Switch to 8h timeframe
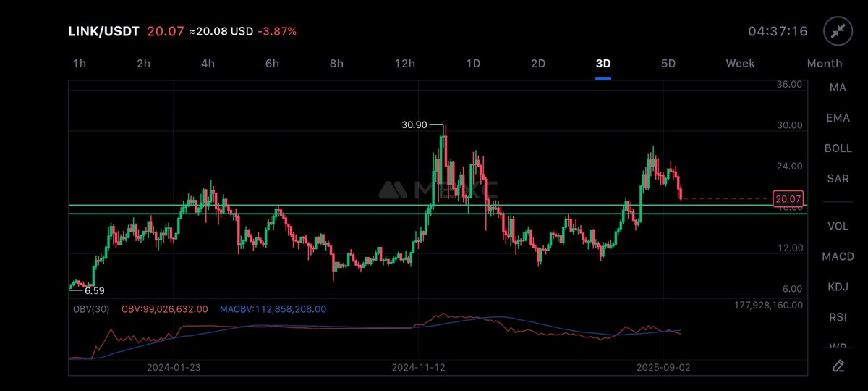Screen dimensions: 868x391 [336, 64]
